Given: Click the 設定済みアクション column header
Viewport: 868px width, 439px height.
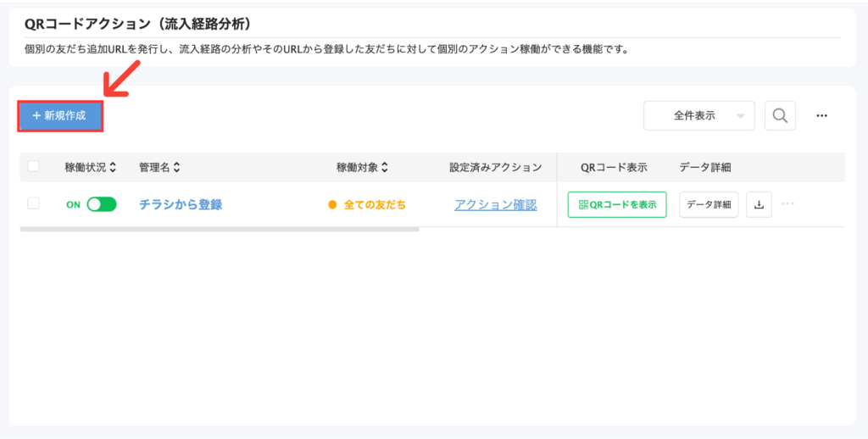Looking at the screenshot, I should [x=495, y=168].
